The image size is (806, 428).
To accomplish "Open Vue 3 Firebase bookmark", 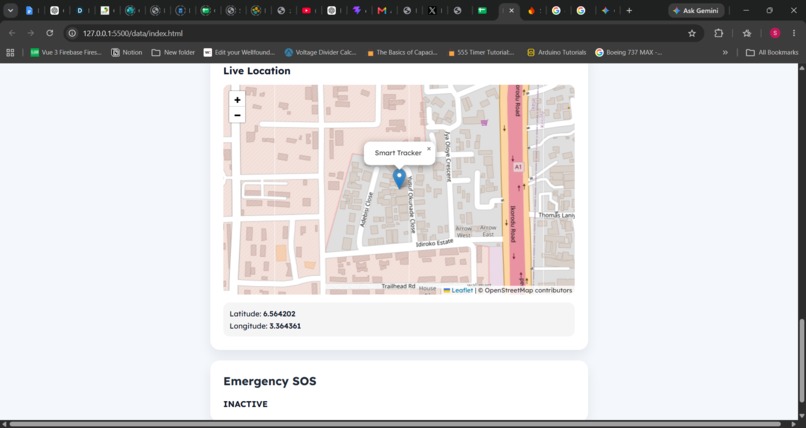I will pos(66,52).
